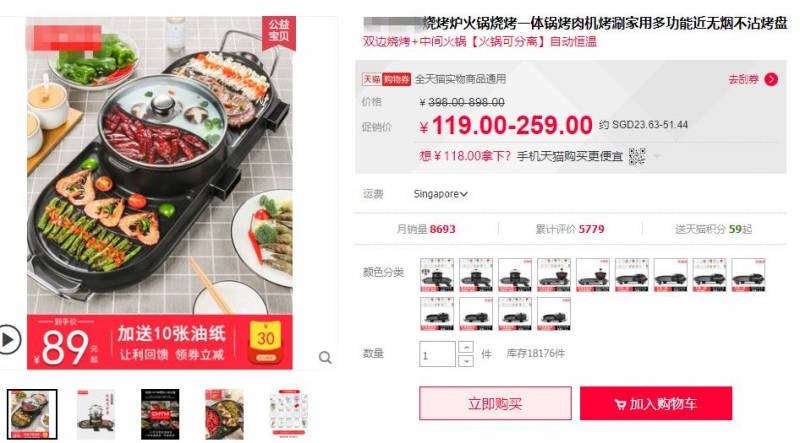Click the 立即购买 button
The image size is (800, 443).
pos(495,403)
